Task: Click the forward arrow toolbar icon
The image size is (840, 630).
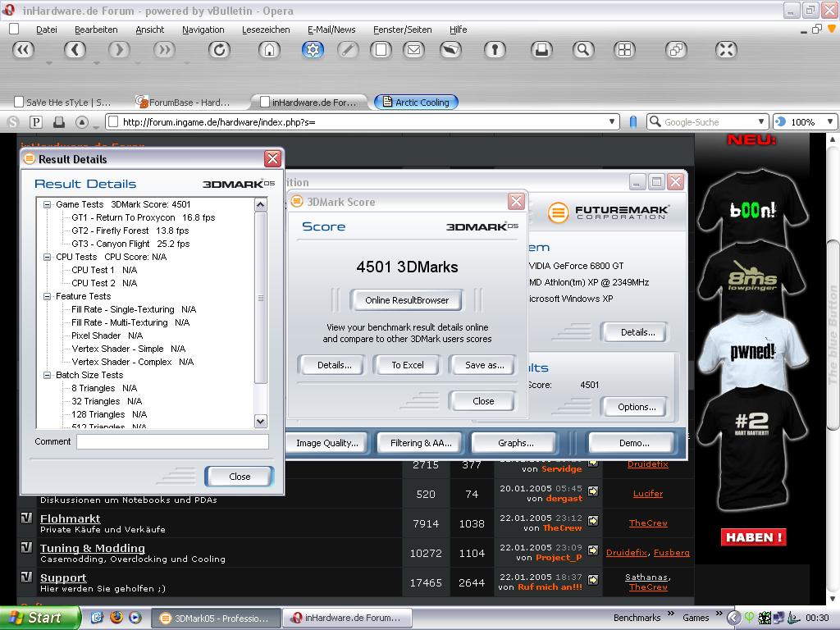Action: pyautogui.click(x=119, y=50)
